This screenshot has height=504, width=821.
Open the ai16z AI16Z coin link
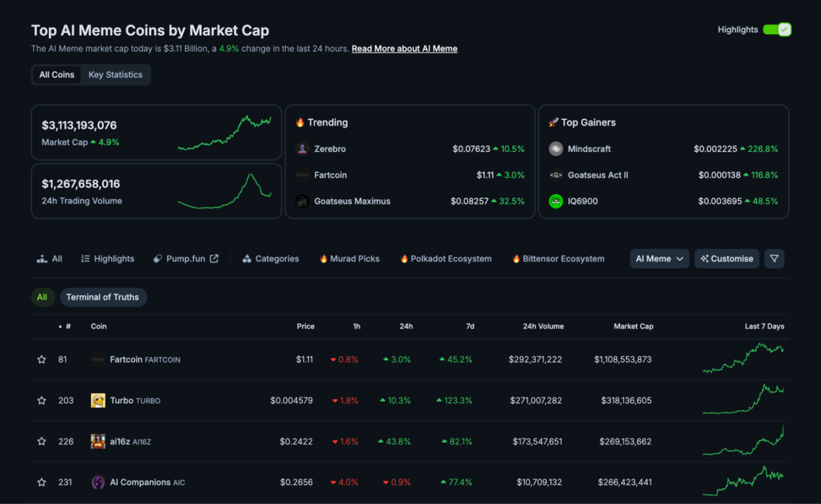coord(131,441)
